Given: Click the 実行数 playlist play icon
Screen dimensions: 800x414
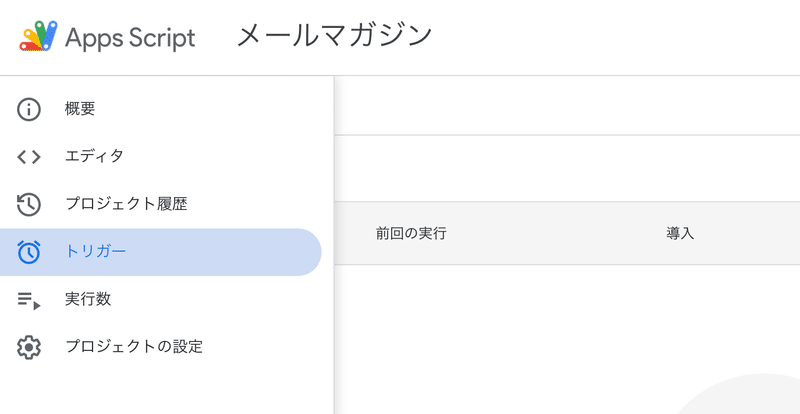Looking at the screenshot, I should (29, 300).
